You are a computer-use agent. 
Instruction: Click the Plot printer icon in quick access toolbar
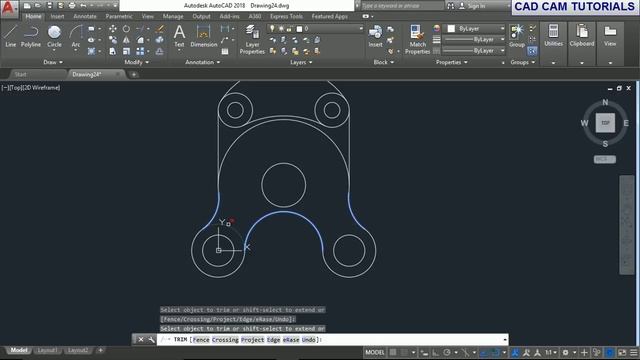[72, 6]
